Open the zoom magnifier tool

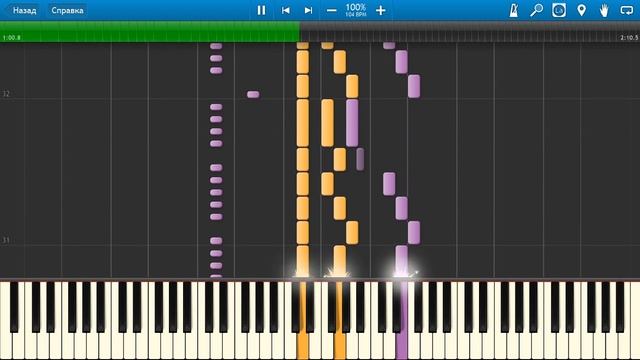coord(536,10)
